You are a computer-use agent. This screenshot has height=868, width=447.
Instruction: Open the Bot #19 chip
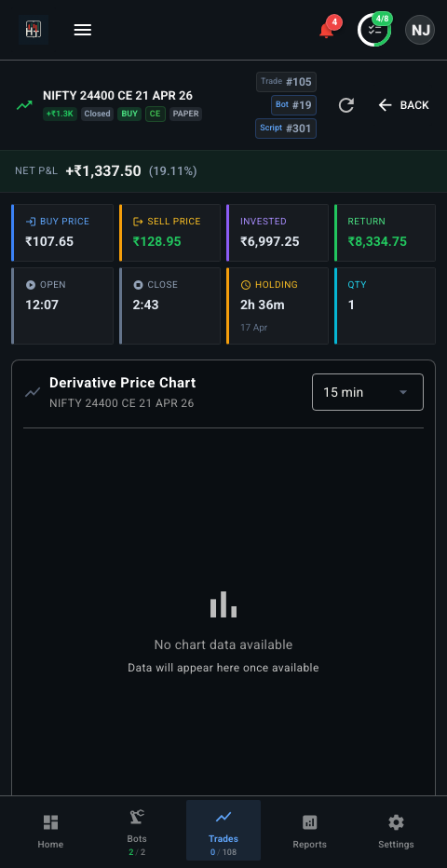coord(293,105)
